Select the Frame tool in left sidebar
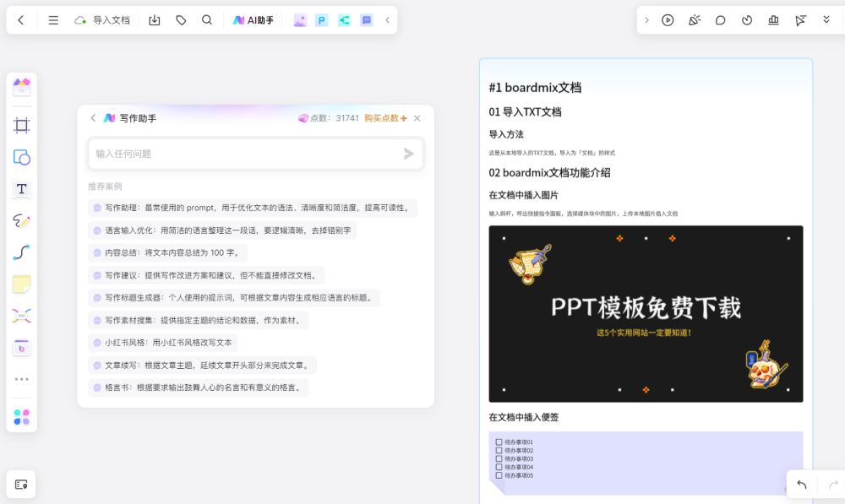The height and width of the screenshot is (504, 845). 22,126
